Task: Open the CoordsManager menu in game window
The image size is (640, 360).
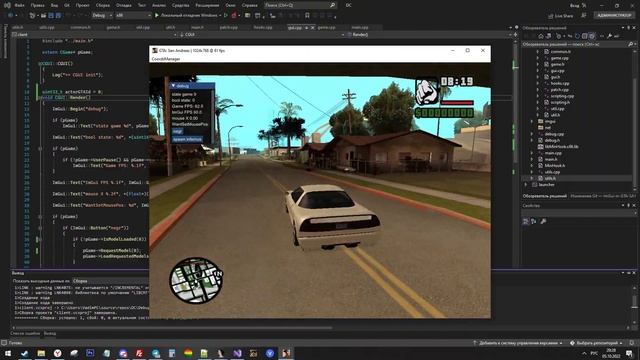Action: [x=166, y=59]
